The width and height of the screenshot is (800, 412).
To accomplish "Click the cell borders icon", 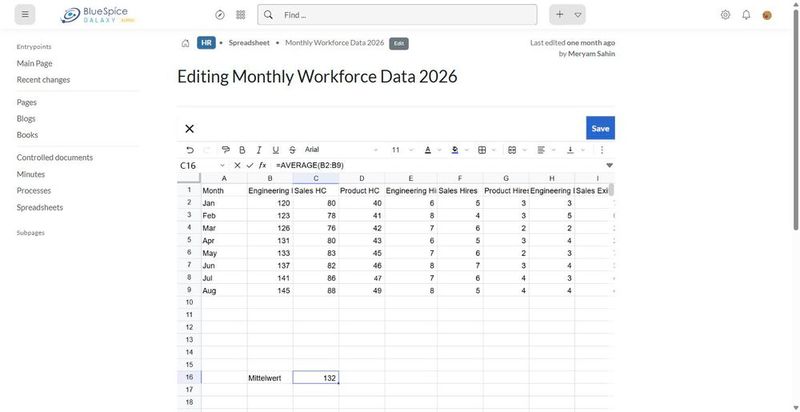I will click(x=482, y=150).
